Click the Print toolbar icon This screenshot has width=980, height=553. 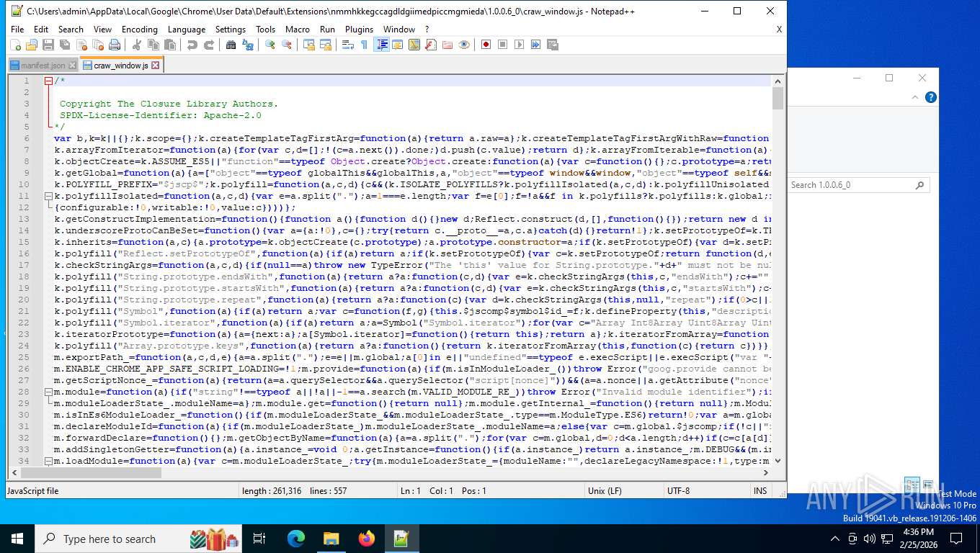point(115,45)
